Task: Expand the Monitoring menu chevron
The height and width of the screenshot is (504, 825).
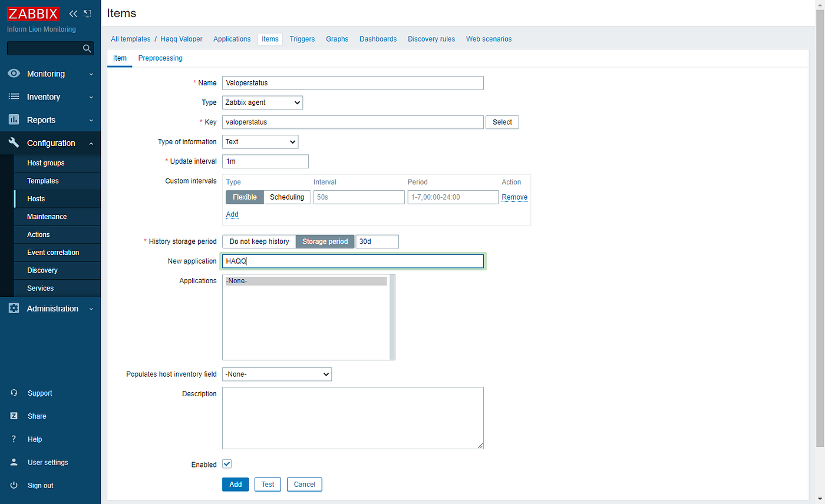Action: click(91, 74)
